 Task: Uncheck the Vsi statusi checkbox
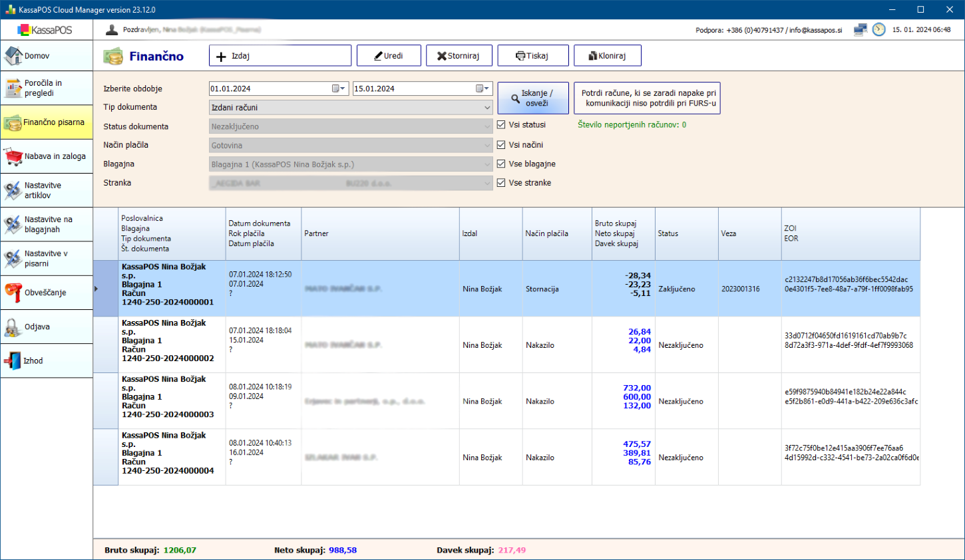click(x=502, y=125)
